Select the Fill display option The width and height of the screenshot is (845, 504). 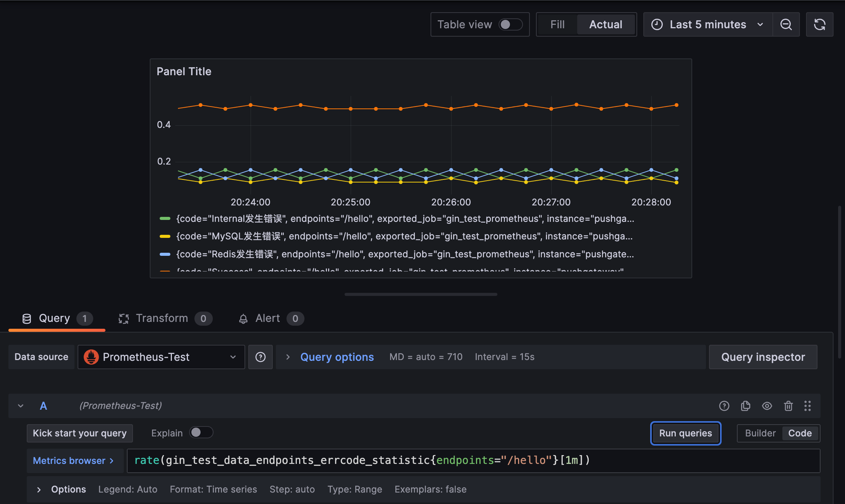pos(557,24)
